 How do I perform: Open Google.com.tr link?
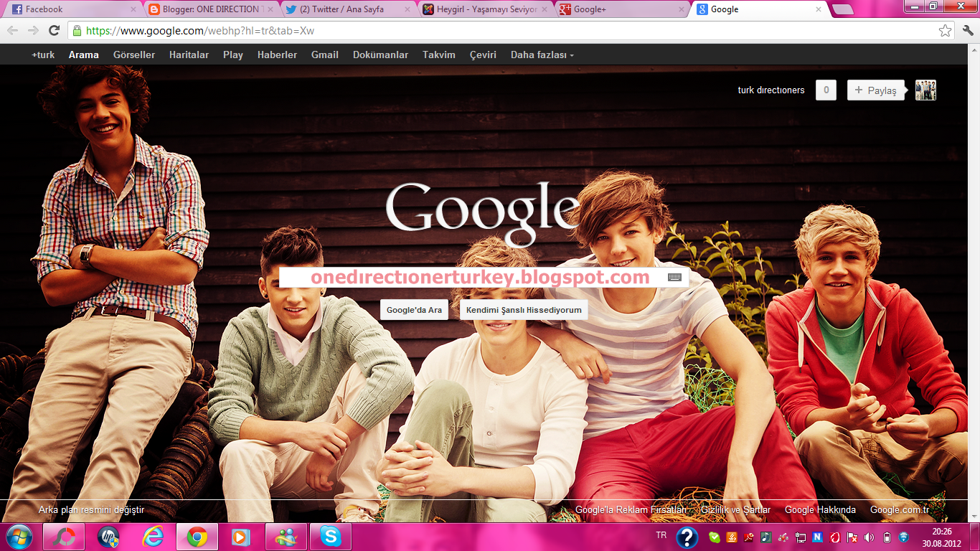pos(900,510)
